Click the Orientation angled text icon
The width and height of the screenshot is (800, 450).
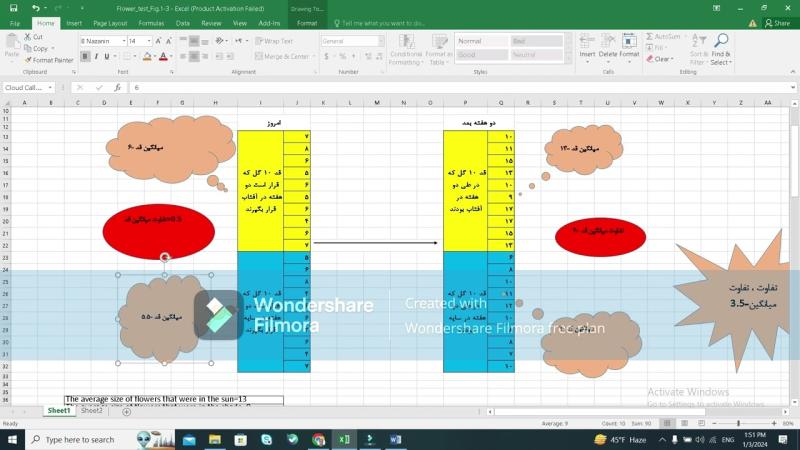219,41
